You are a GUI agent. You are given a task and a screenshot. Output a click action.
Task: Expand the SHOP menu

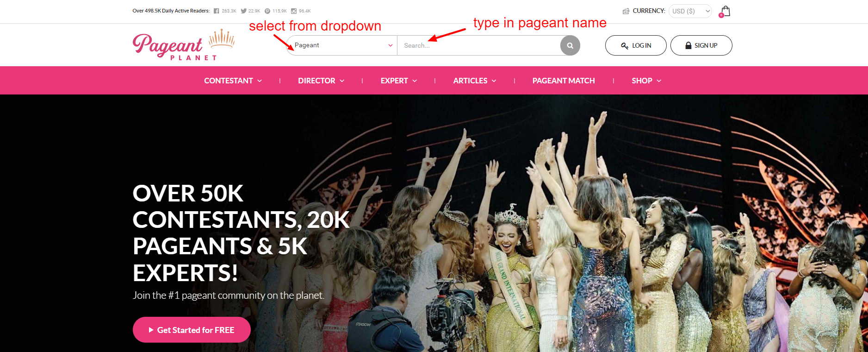pyautogui.click(x=646, y=81)
